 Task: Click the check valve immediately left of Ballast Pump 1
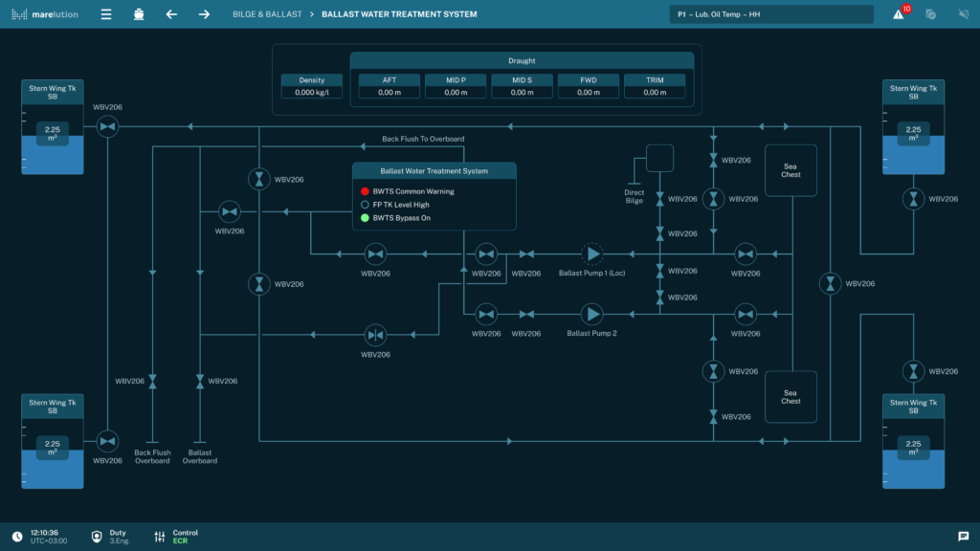[x=527, y=254]
